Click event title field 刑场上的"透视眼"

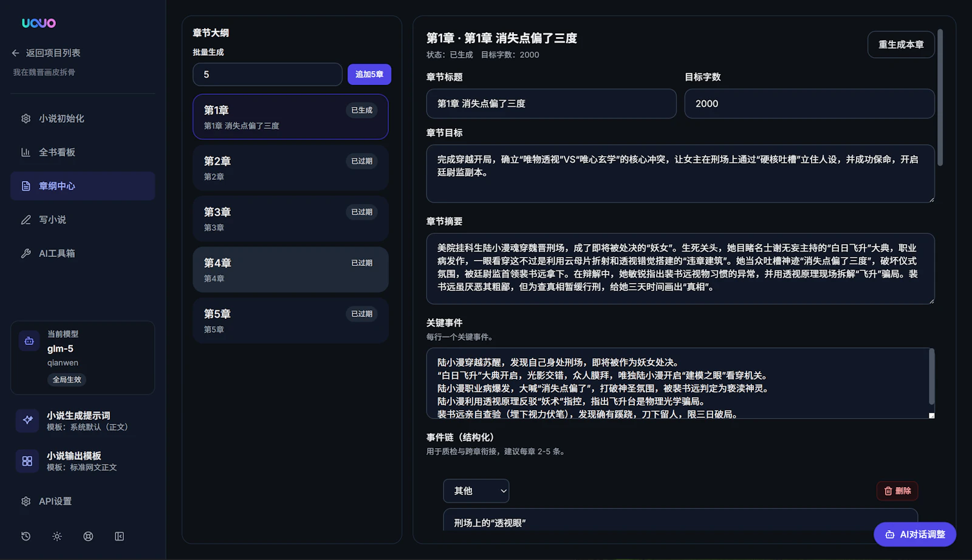pos(680,521)
